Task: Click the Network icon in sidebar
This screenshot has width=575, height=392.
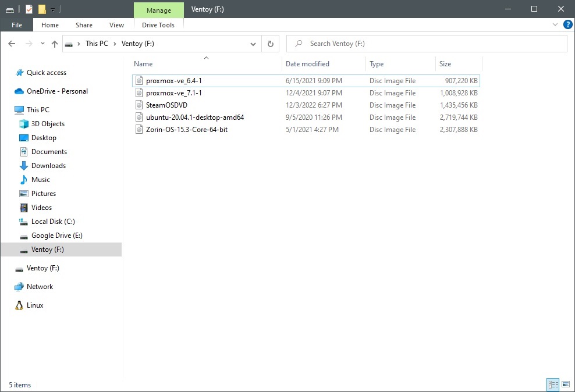Action: 19,287
